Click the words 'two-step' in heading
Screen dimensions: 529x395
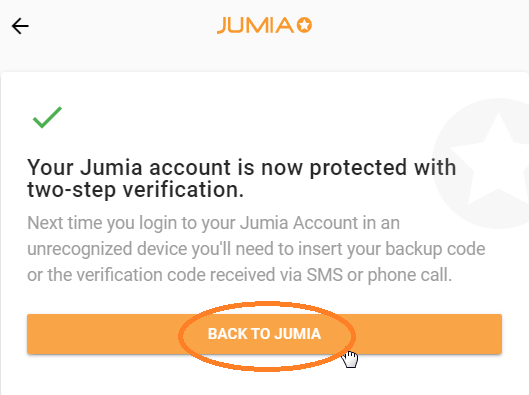tap(72, 191)
